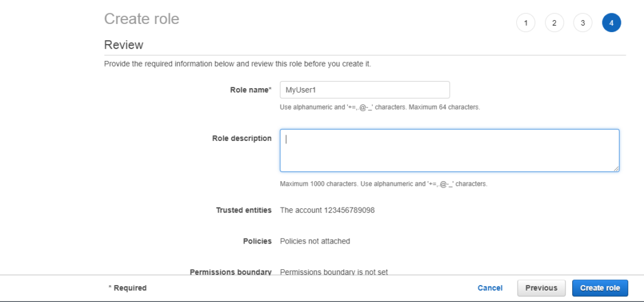Click the Create role button
This screenshot has height=302, width=644.
click(x=600, y=288)
